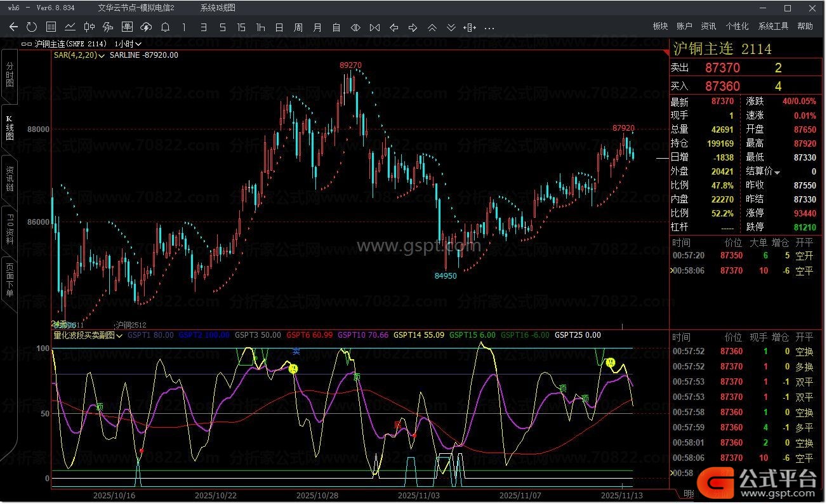Click the bell alert icon
This screenshot has width=827, height=504.
(x=165, y=27)
